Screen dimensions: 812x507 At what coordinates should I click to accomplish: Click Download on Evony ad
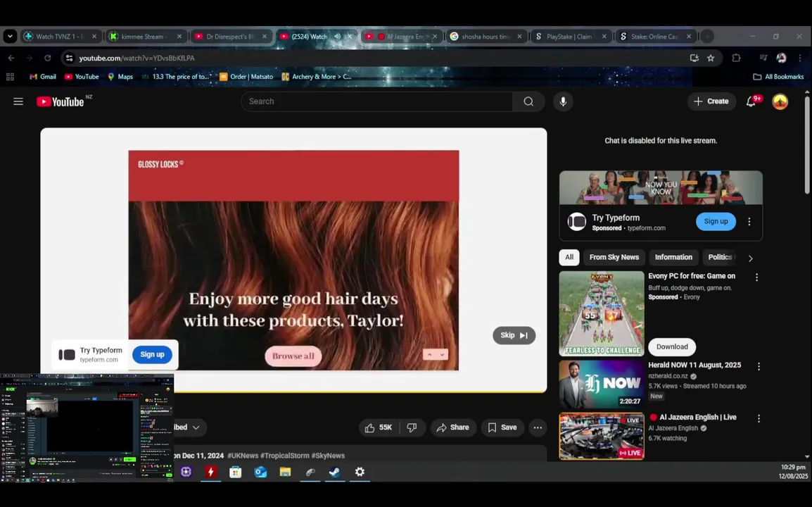point(672,347)
